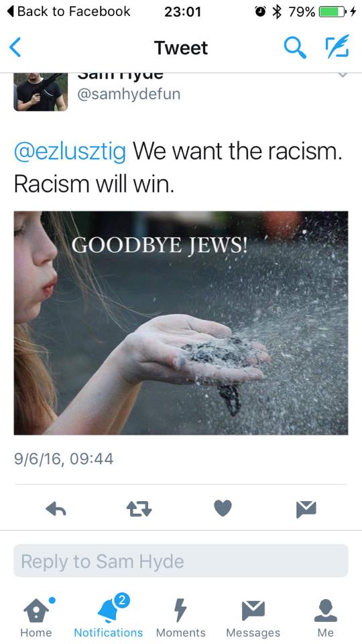The image size is (362, 644).
Task: Open the attached tweet image
Action: 181,323
